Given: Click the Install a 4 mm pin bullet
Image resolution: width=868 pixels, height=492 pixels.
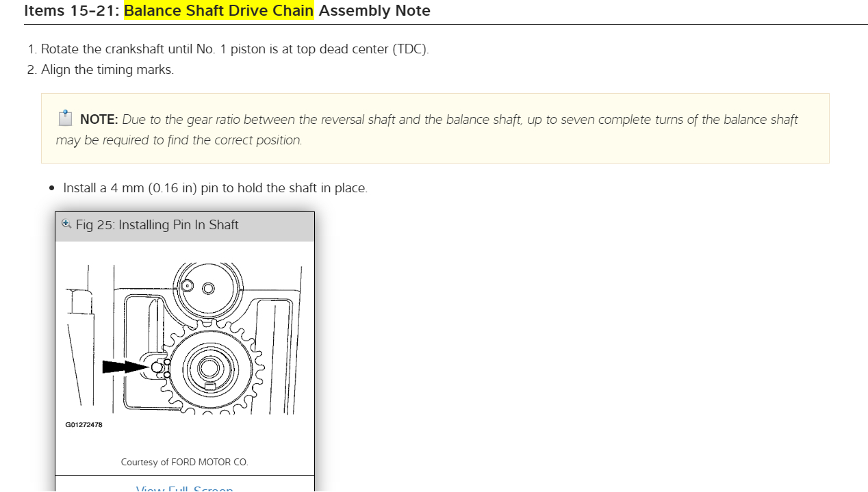Looking at the screenshot, I should 215,188.
